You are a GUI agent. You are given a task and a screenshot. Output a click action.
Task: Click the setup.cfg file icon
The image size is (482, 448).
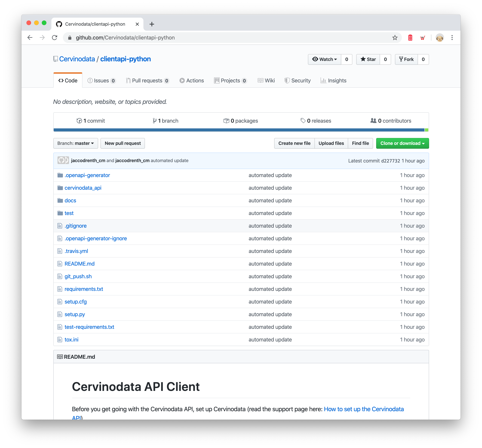point(60,302)
